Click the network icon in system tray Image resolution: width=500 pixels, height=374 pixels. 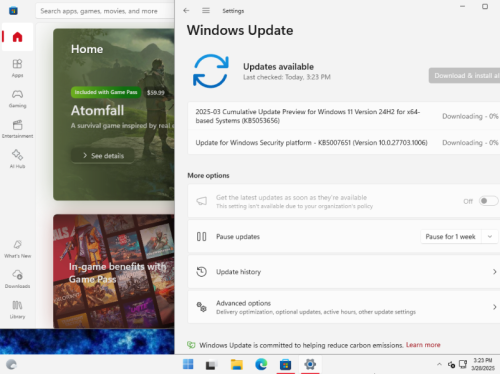(x=463, y=364)
